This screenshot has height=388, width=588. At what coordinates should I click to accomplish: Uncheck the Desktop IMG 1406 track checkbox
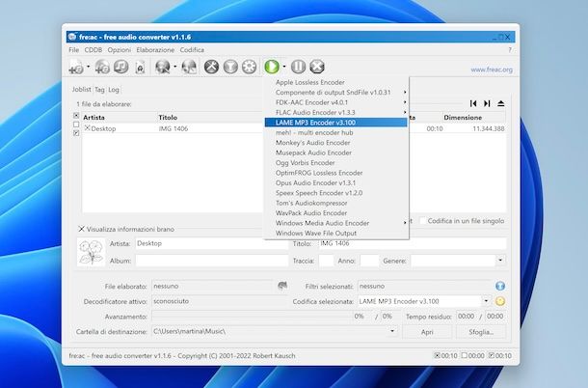(x=87, y=128)
